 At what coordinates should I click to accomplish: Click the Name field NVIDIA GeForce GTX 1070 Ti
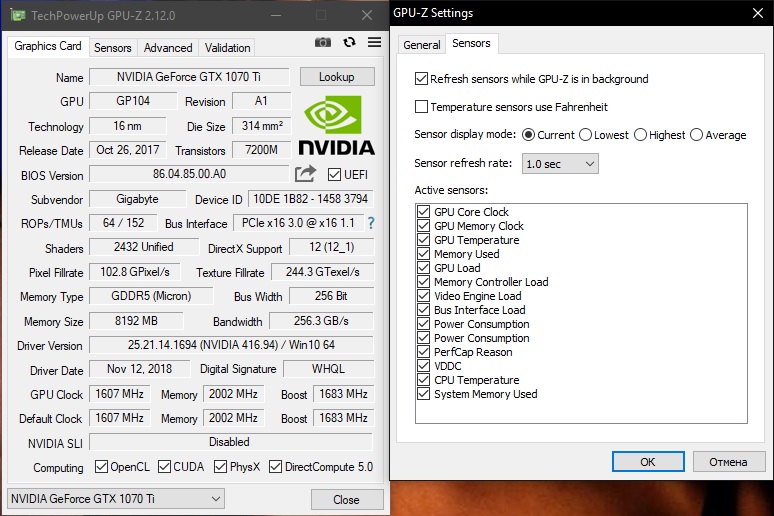189,77
